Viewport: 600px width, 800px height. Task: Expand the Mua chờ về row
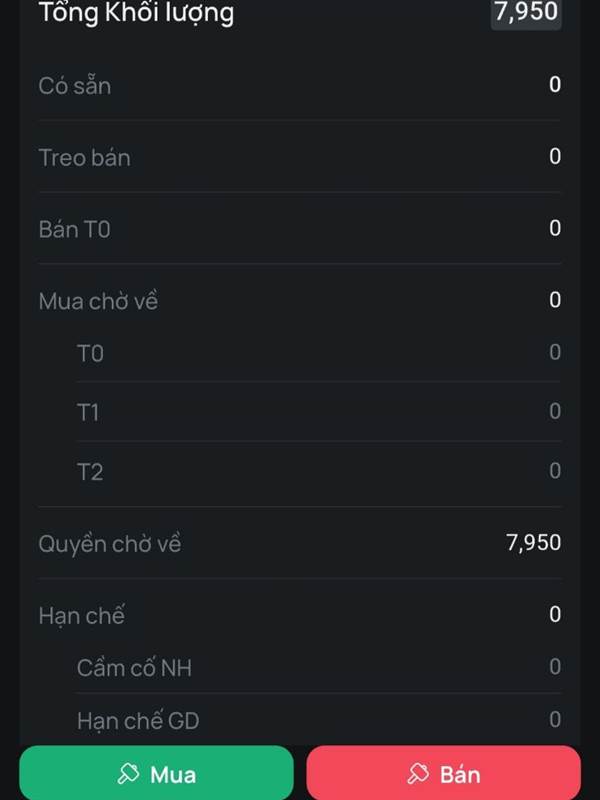(300, 300)
